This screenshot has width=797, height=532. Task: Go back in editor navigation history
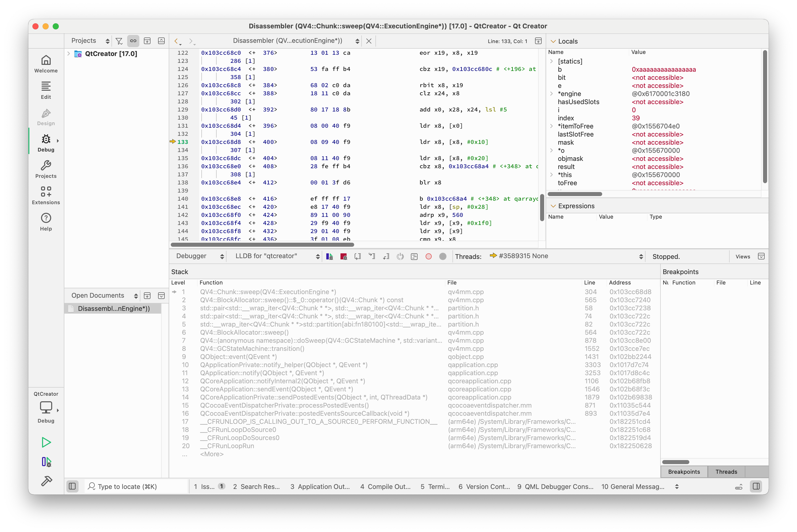(177, 41)
